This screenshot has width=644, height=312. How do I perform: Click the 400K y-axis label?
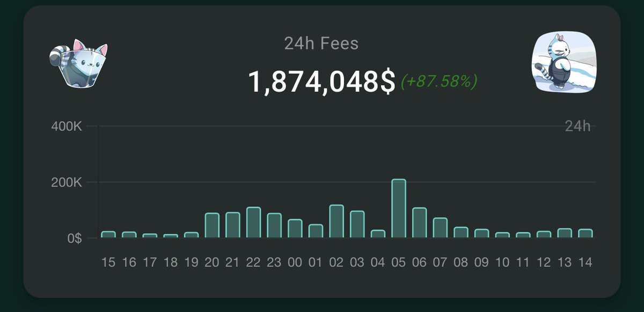(67, 127)
